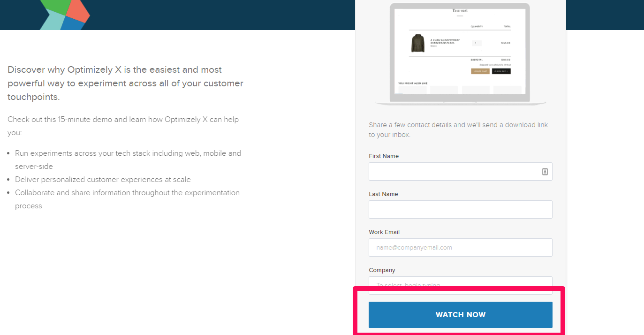
Task: Click into the Work Email field
Action: point(461,248)
